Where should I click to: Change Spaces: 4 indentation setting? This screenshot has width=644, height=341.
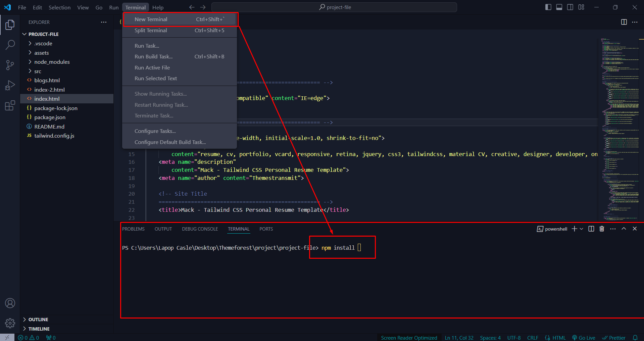tap(490, 338)
